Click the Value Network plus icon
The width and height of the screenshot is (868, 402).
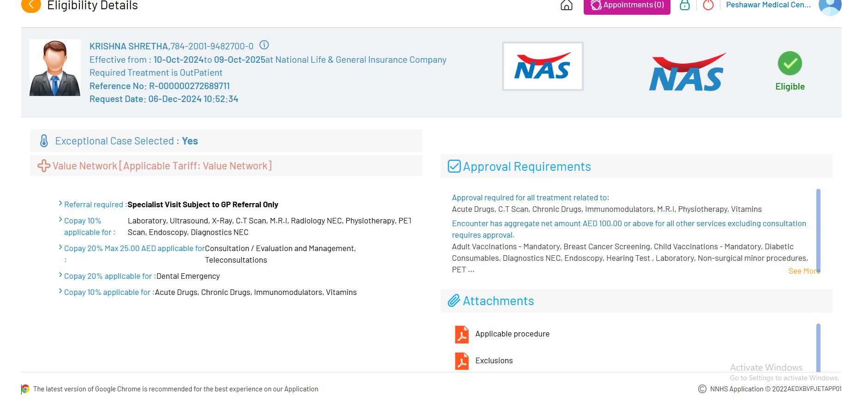(44, 166)
